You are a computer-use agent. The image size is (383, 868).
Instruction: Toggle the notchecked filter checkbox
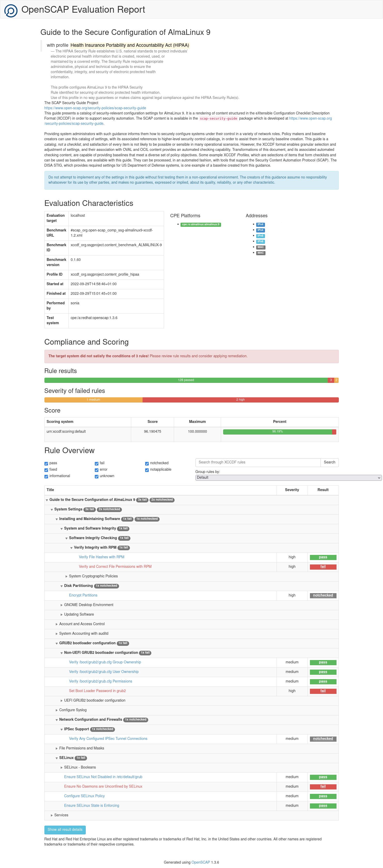click(147, 464)
